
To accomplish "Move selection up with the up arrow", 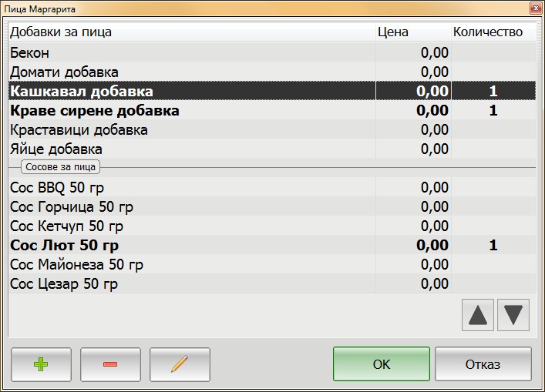I will [x=478, y=315].
